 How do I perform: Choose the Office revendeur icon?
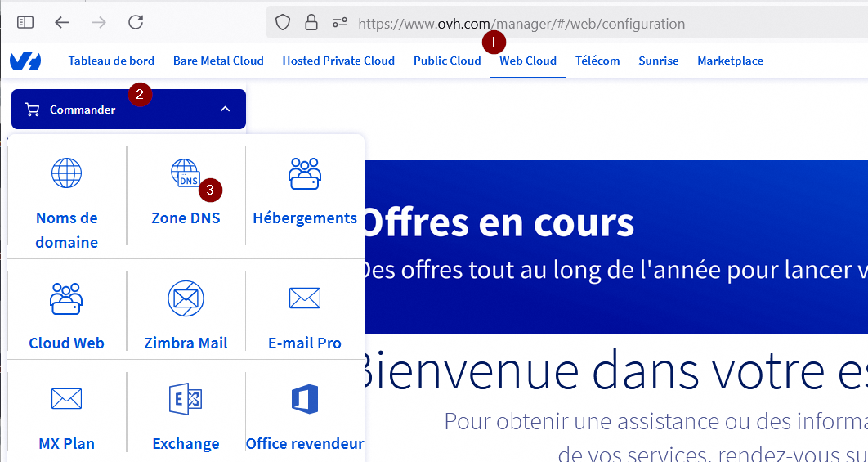[305, 399]
